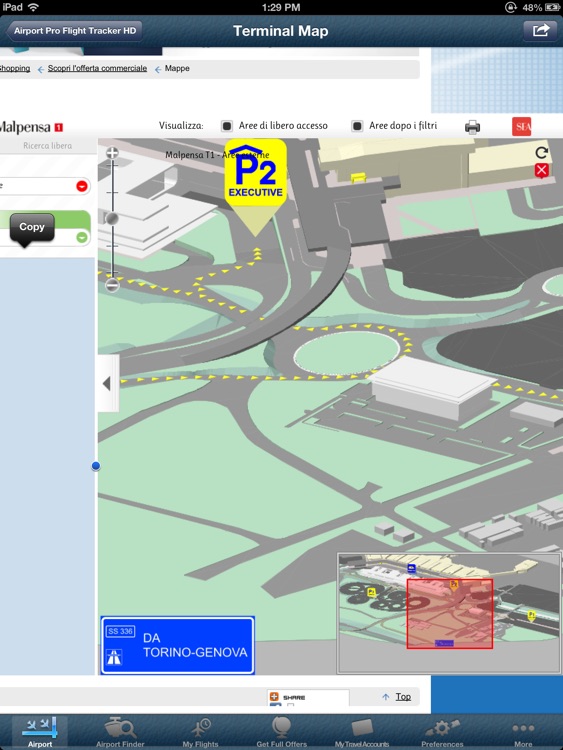Close the map with red X icon

coord(541,170)
